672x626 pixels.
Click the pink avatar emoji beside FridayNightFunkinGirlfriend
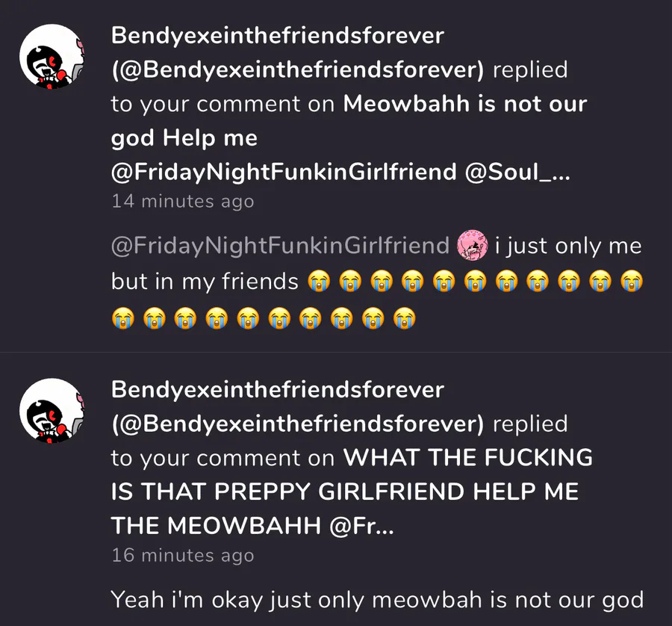473,245
